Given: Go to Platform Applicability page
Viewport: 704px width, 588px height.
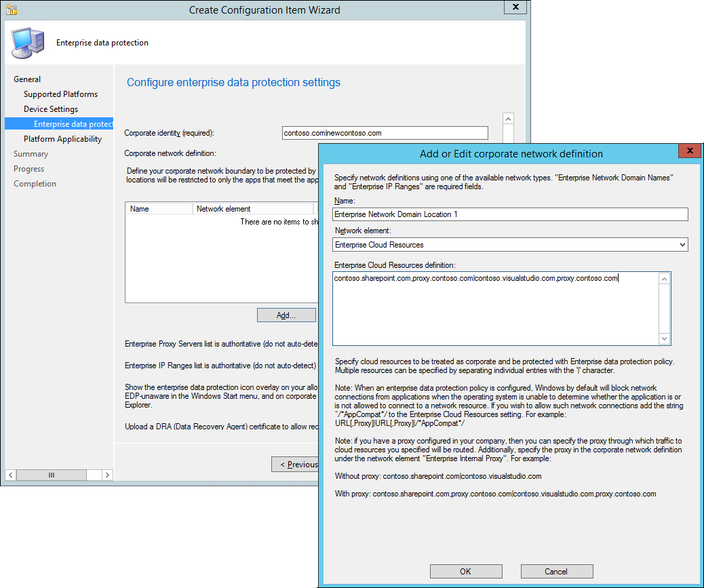Looking at the screenshot, I should (63, 139).
